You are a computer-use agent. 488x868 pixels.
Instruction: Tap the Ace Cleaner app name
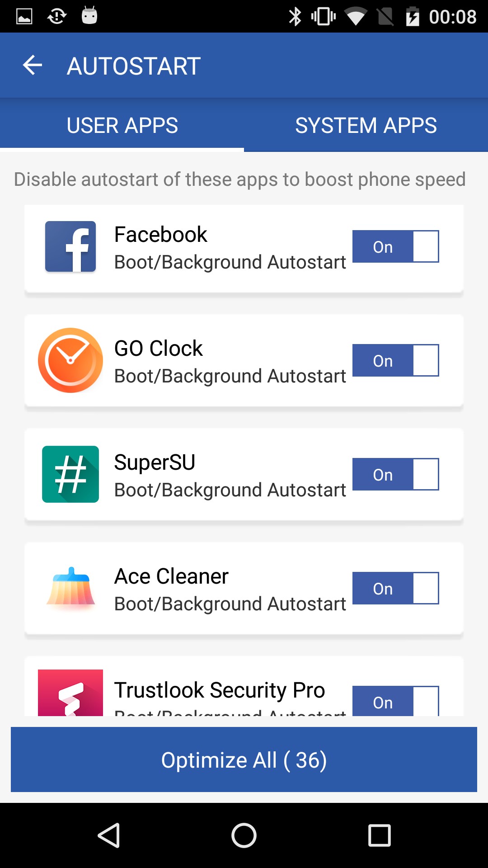(x=171, y=576)
